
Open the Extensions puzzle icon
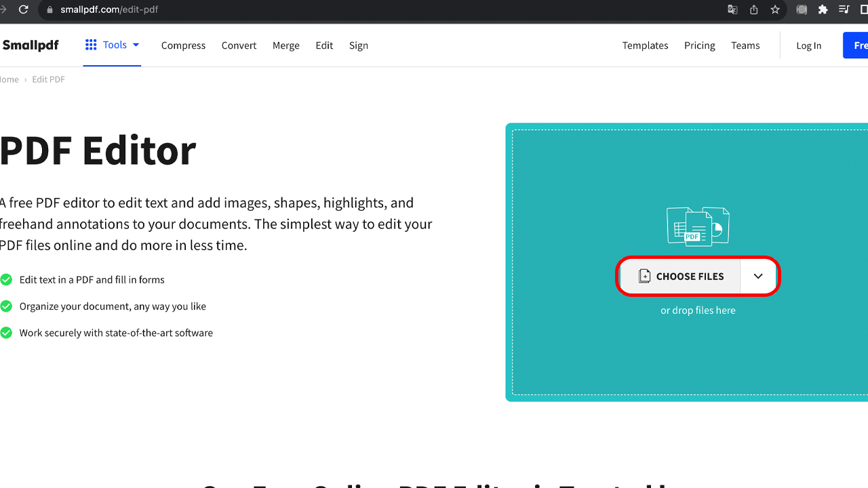pyautogui.click(x=823, y=9)
